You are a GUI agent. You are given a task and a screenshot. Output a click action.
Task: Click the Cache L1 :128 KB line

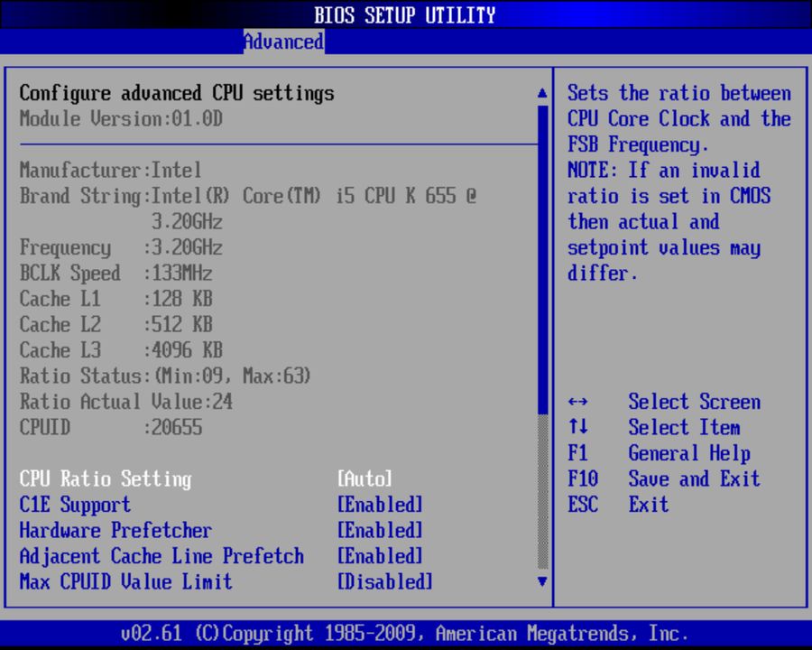[116, 299]
